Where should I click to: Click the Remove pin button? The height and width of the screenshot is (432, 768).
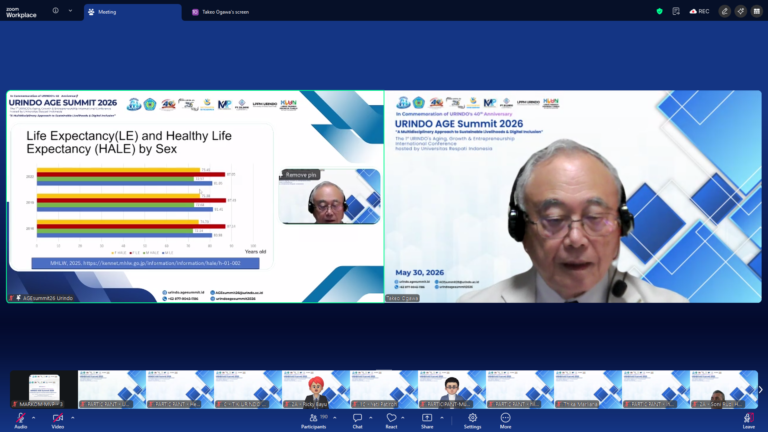point(301,175)
